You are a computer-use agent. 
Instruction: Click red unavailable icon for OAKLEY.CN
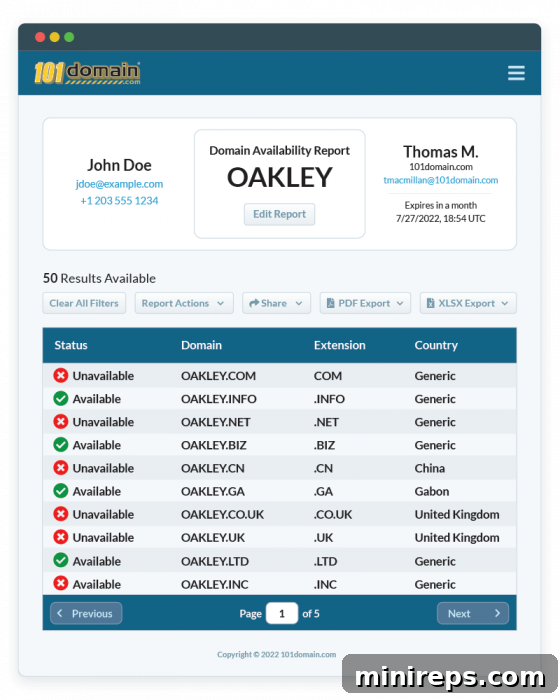tap(61, 468)
